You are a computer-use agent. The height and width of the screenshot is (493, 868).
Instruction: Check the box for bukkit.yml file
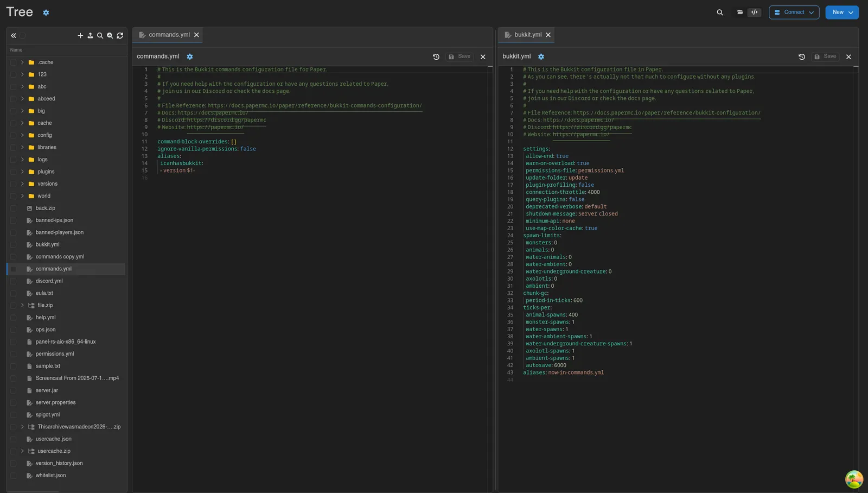pos(13,245)
